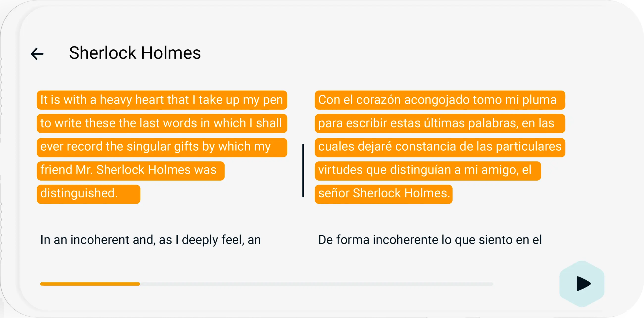This screenshot has height=318, width=644.
Task: Click the phrase 'ever record the singular gifts'
Action: [x=161, y=147]
